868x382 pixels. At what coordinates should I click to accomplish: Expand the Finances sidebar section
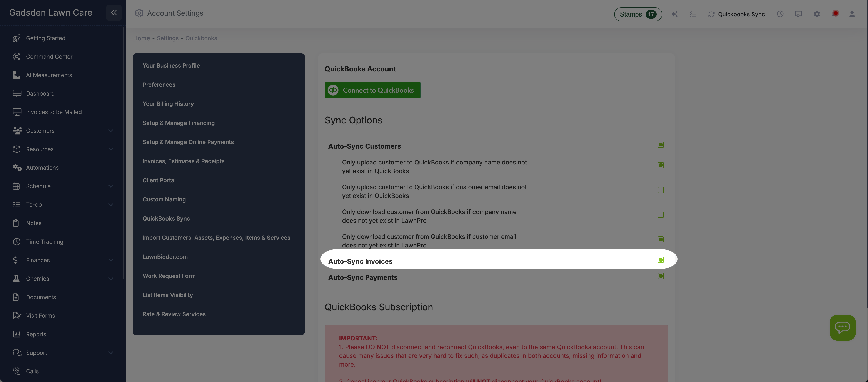[x=111, y=260]
